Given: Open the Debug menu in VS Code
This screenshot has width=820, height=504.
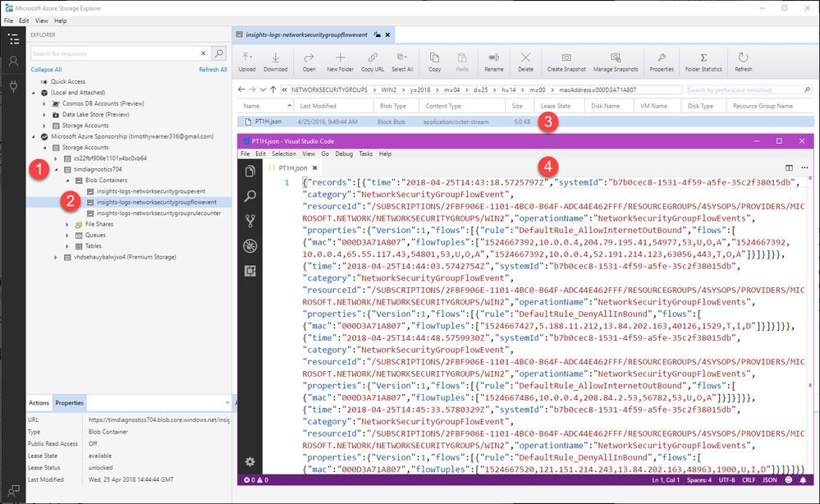Looking at the screenshot, I should [344, 153].
